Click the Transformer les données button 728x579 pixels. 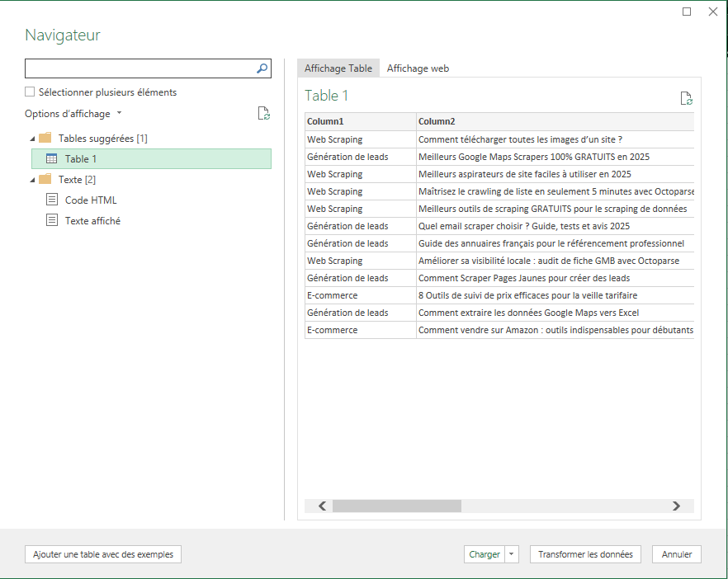[x=585, y=554]
